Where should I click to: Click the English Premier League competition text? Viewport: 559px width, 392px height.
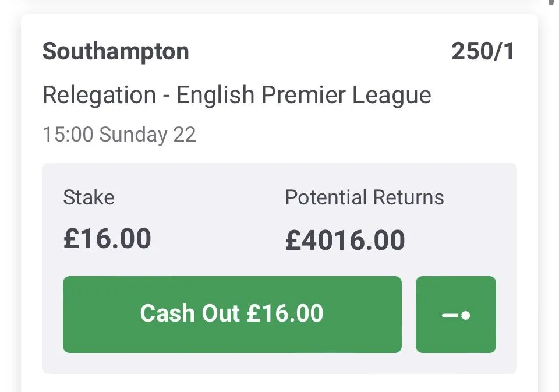coord(303,95)
